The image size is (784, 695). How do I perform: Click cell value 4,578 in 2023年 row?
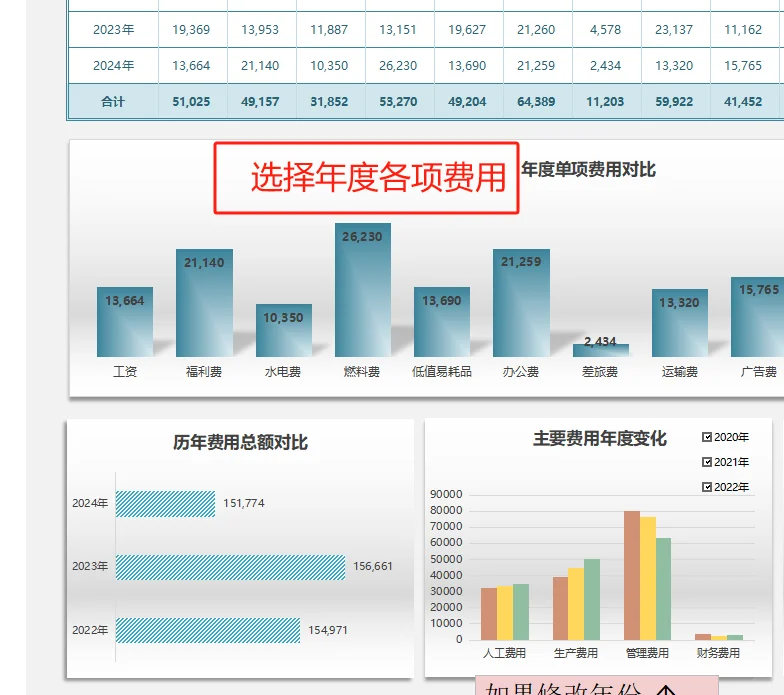[x=605, y=30]
